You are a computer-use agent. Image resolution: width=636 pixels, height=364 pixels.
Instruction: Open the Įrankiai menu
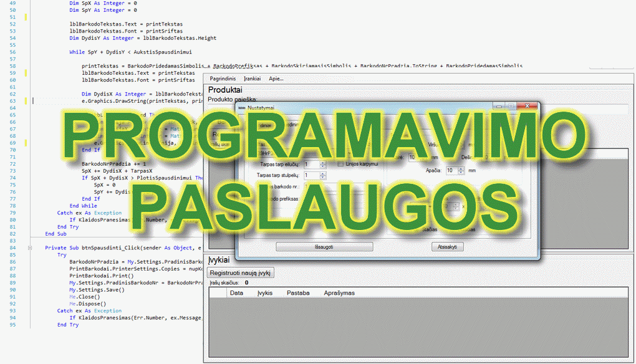coord(252,79)
